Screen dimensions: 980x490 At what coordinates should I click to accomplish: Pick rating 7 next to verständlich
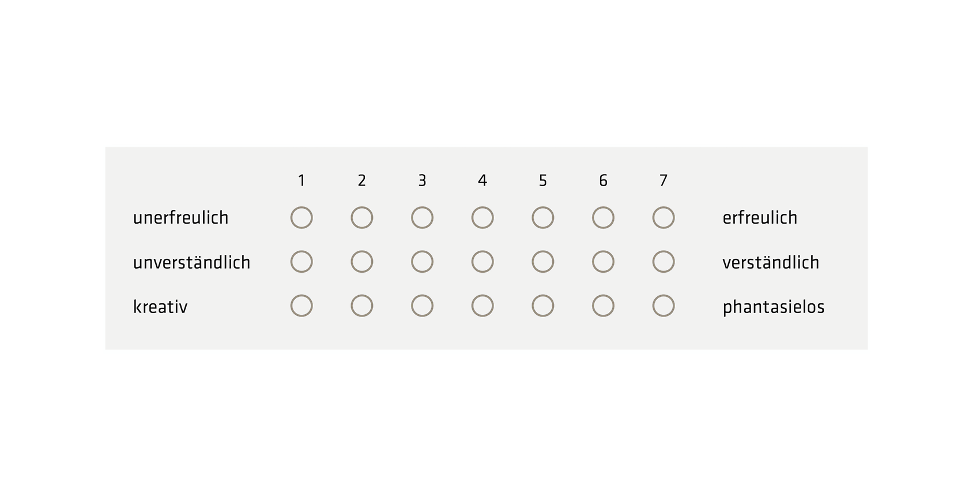coord(664,262)
